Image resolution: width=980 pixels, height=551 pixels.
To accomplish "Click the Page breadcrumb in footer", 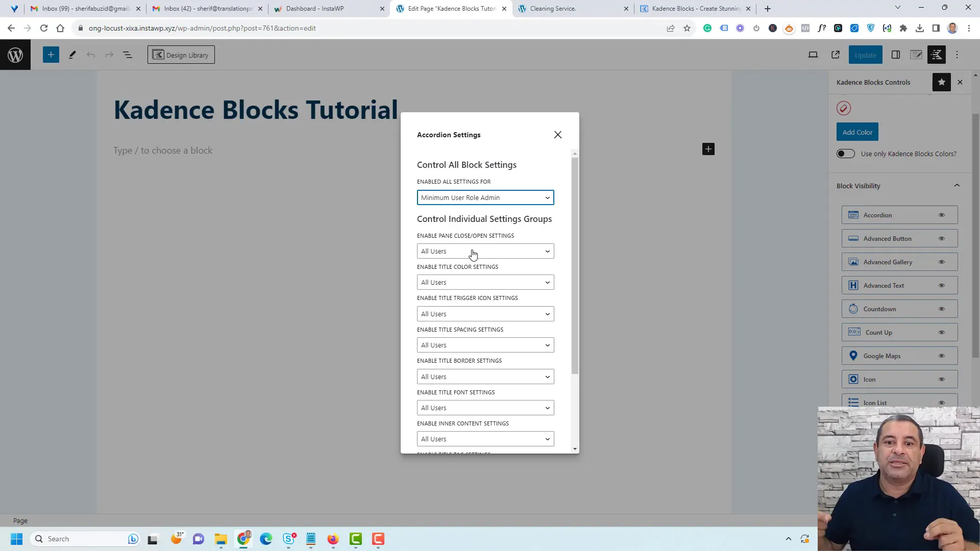I will click(20, 520).
